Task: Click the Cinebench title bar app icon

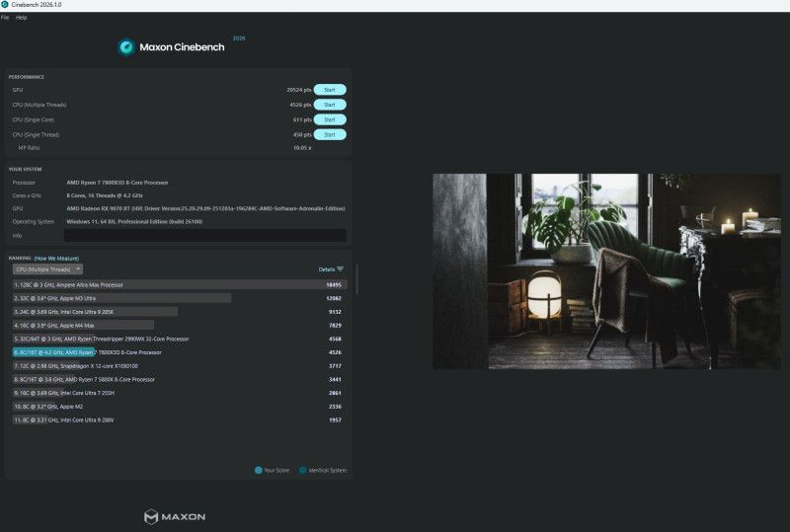Action: 5,5
